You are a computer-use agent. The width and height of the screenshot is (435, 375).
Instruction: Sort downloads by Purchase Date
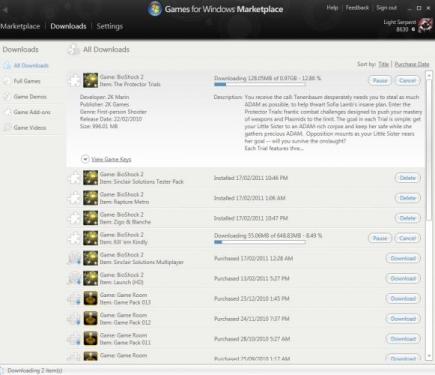(412, 64)
